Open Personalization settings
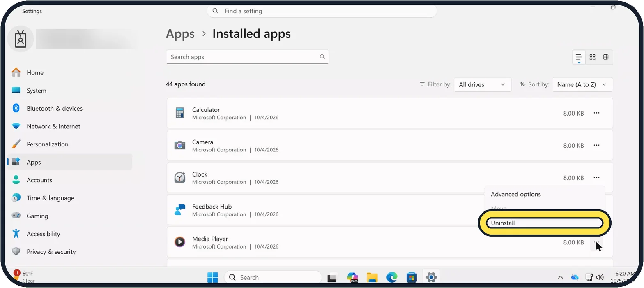644x288 pixels. tap(70, 144)
